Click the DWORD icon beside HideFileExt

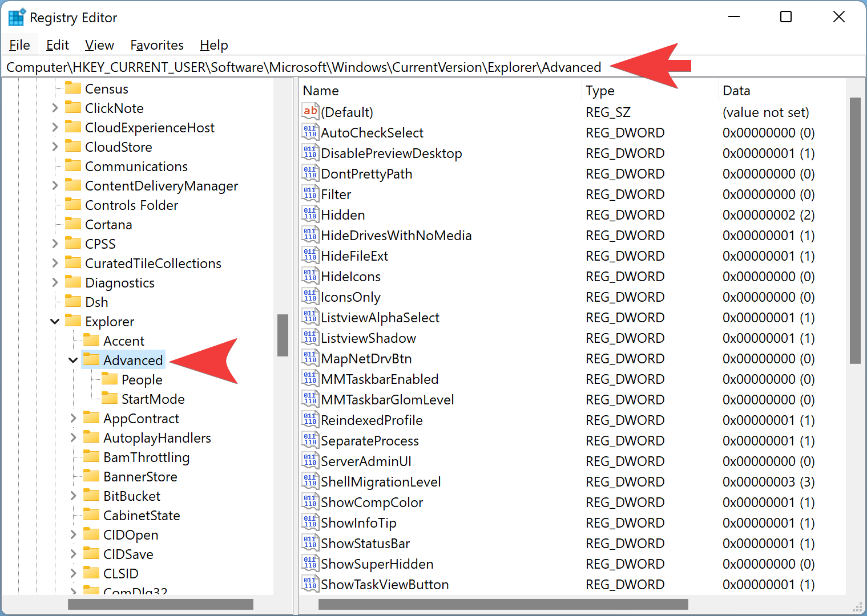310,255
